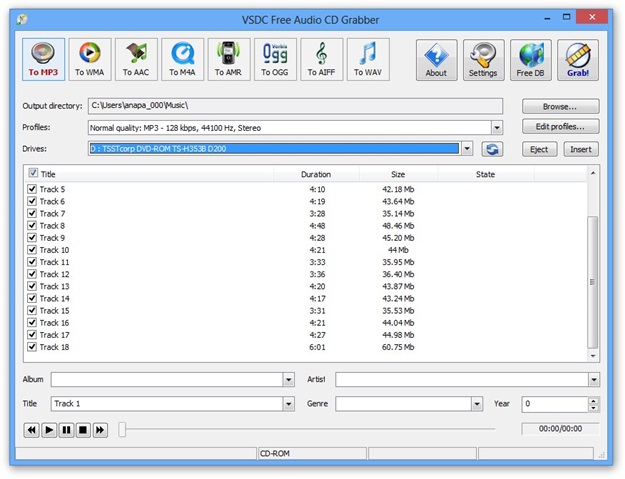Toggle the Track 13 checkbox
This screenshot has width=625, height=479.
tap(32, 286)
